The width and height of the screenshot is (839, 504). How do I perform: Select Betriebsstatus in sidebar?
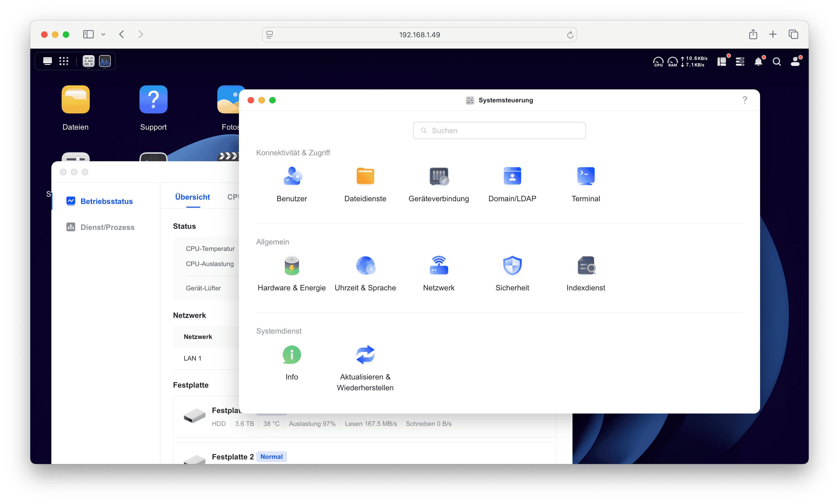pyautogui.click(x=106, y=201)
